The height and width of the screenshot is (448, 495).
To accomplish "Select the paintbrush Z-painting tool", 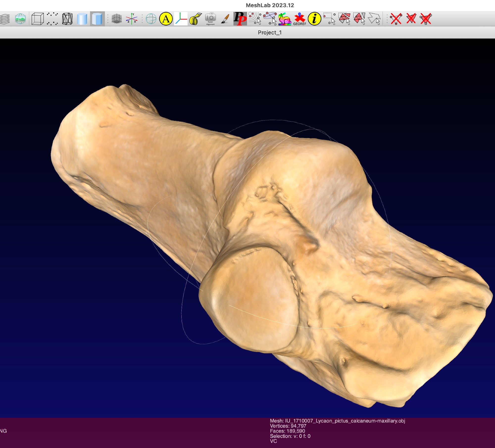I will click(x=225, y=19).
